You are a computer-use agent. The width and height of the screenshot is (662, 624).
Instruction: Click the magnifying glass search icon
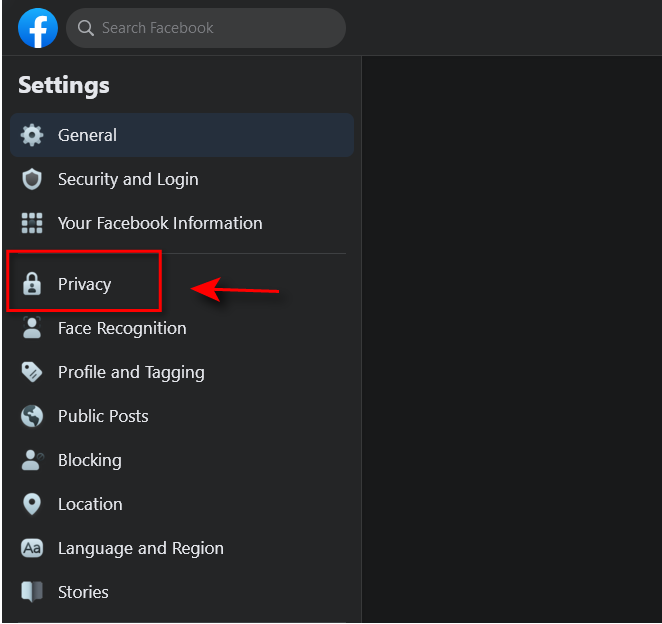point(86,28)
